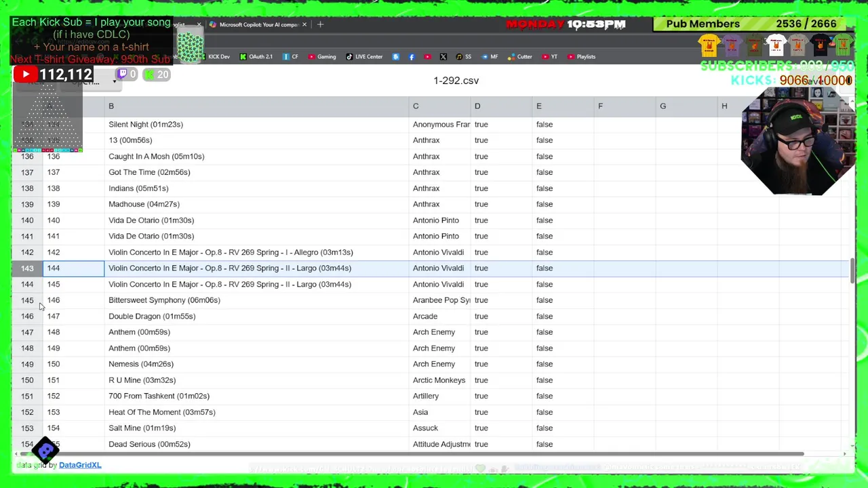
Task: Open the TikTok LIVE Center bookmark
Action: pos(364,57)
